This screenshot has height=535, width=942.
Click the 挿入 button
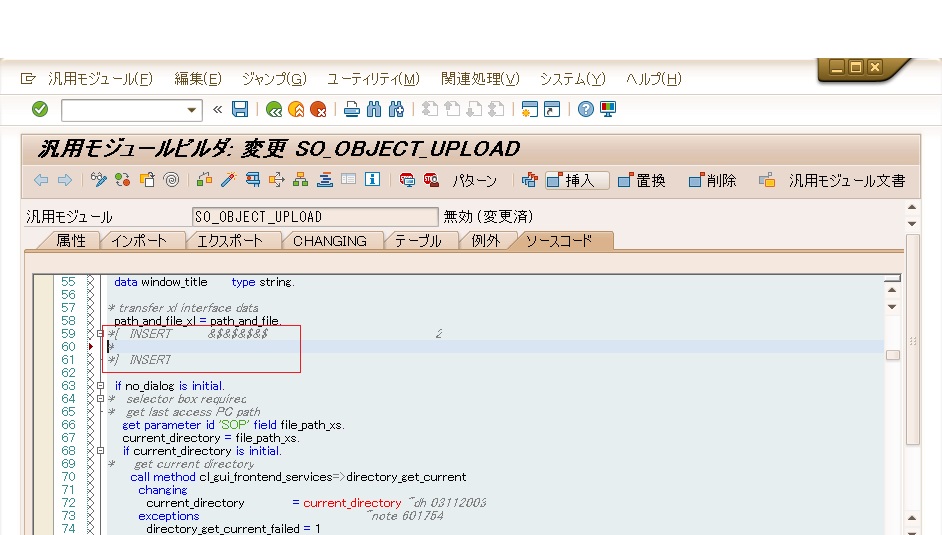click(x=576, y=180)
